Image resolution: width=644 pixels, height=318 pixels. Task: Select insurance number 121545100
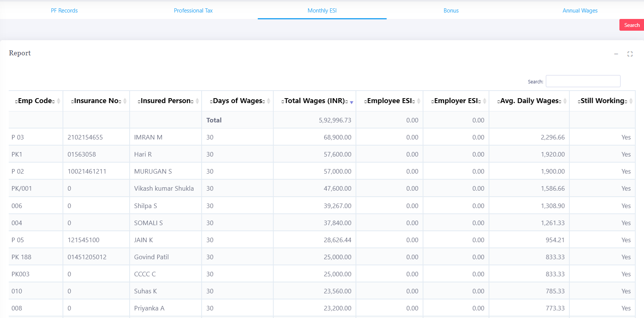point(83,240)
